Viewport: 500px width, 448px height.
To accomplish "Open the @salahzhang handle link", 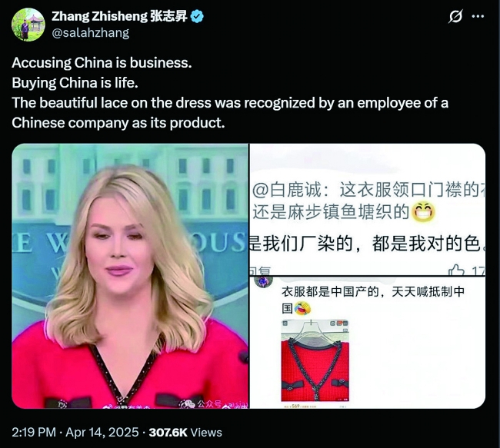I will pos(90,33).
